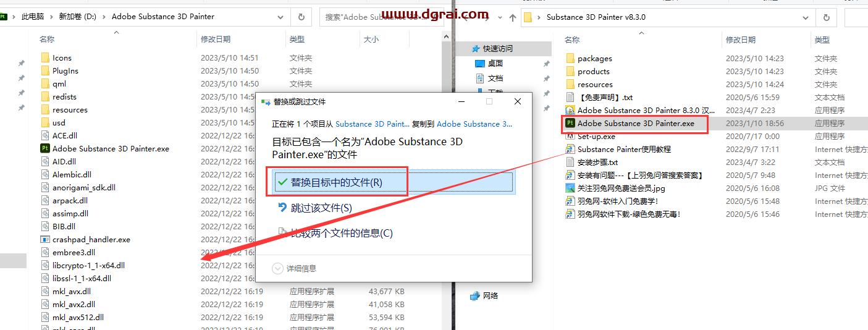The height and width of the screenshot is (330, 868).
Task: Select 羽兔网-软件入门免费学！ shortcut
Action: pos(618,201)
